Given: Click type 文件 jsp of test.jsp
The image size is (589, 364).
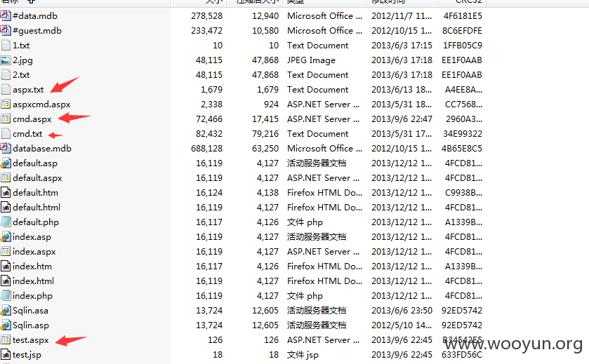Looking at the screenshot, I should (303, 355).
